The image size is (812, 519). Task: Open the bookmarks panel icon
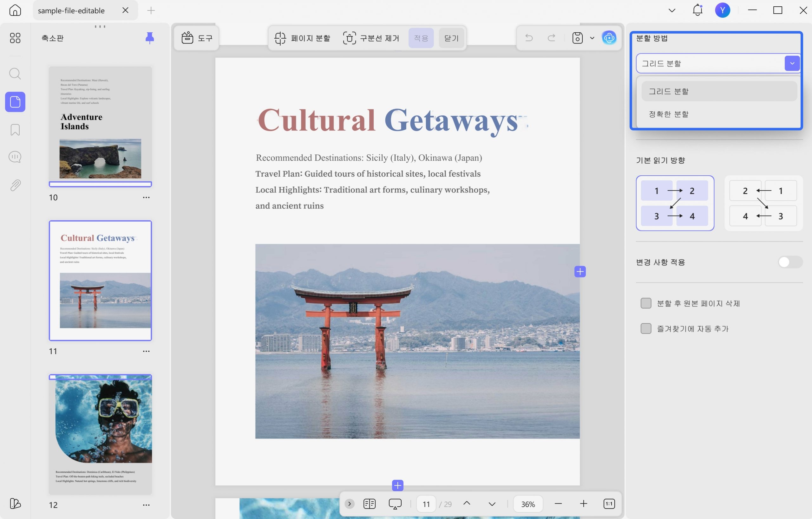15,130
